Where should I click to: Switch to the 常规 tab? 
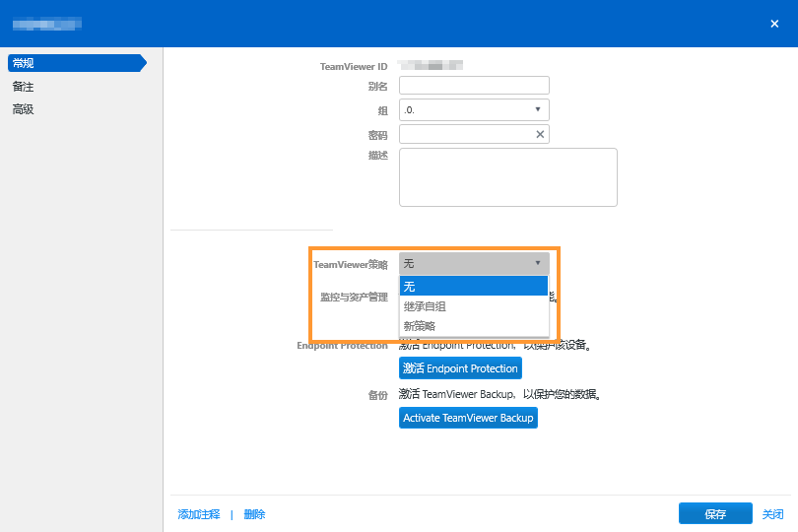(74, 63)
